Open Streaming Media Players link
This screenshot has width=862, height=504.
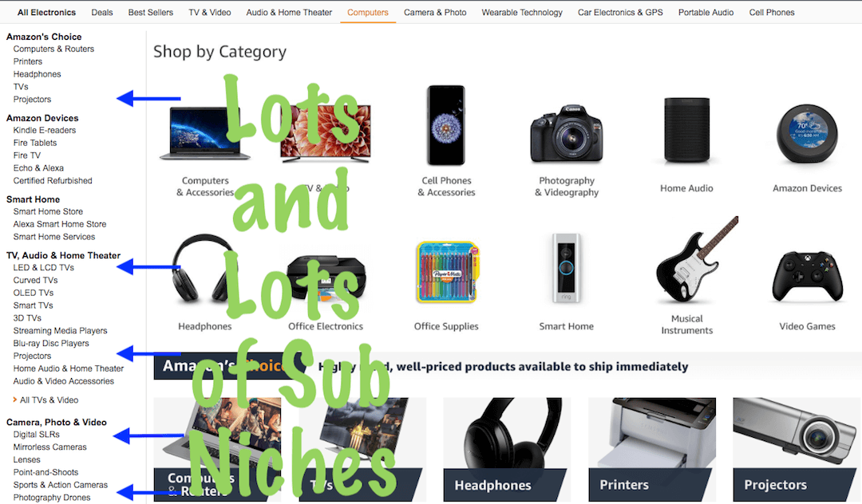(60, 330)
